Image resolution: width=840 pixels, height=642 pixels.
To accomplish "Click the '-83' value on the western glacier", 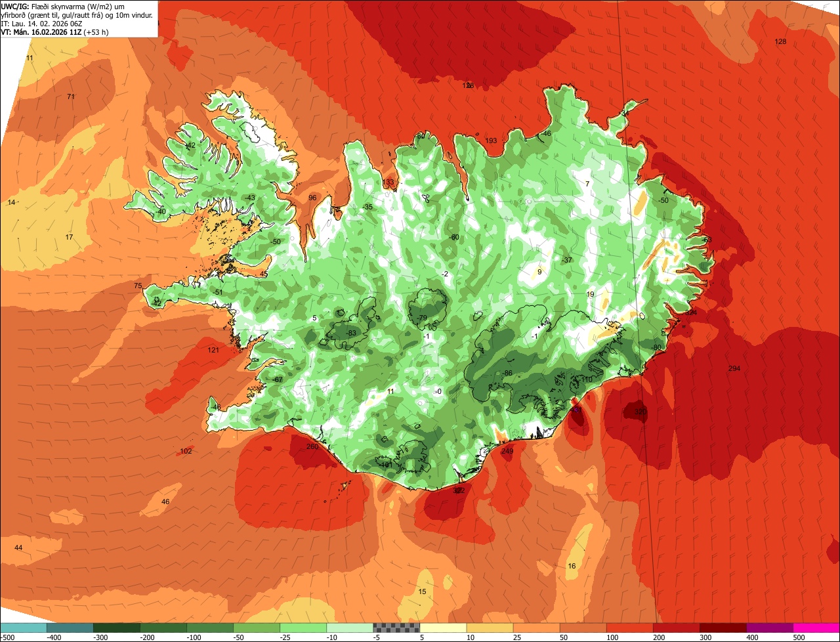I will click(x=351, y=333).
